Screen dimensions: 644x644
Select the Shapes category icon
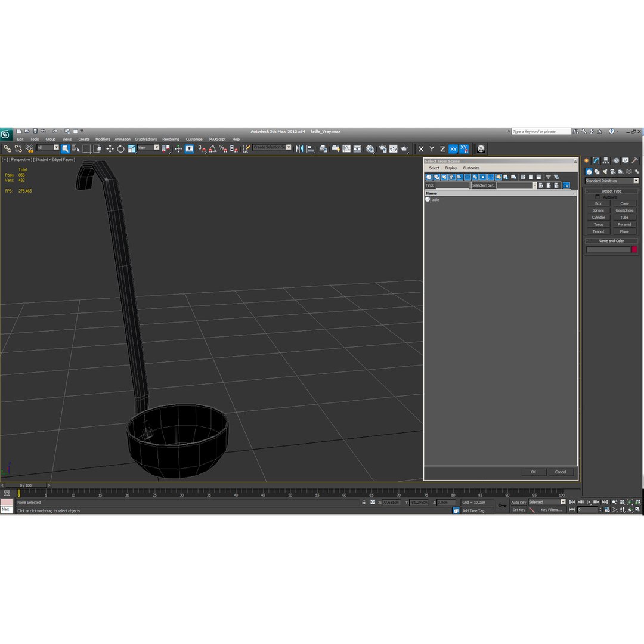click(x=597, y=172)
